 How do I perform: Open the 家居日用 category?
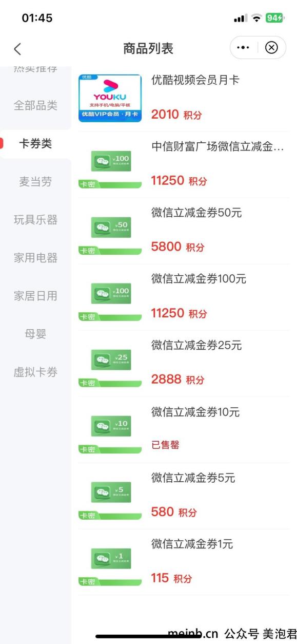(35, 296)
